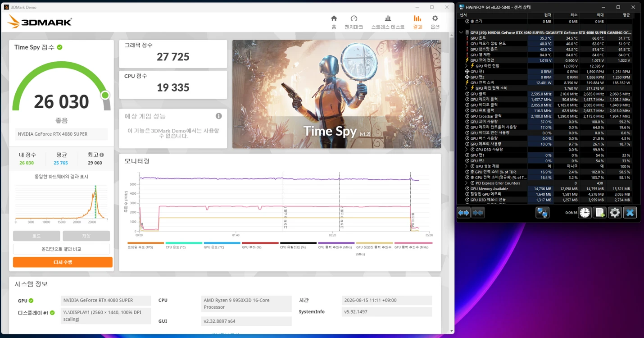Screen dimensions: 644x338
Task: Open the Benchmarks (벤치마크) tab
Action: pyautogui.click(x=354, y=22)
